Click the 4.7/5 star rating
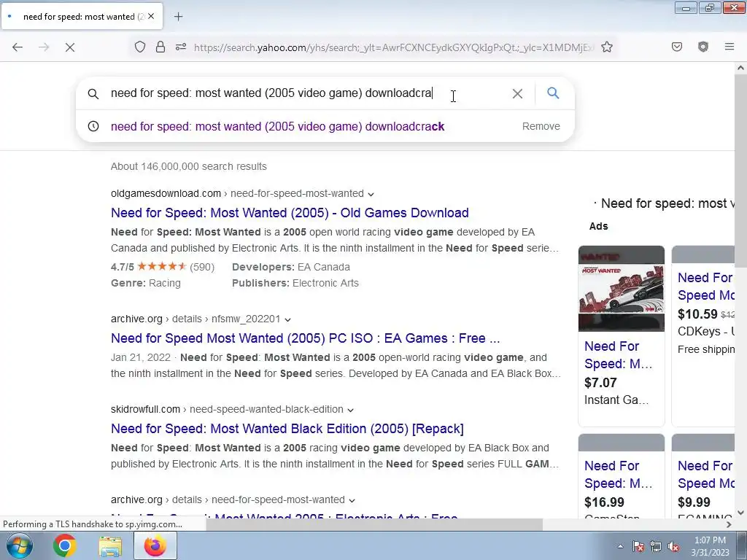747x560 pixels. (x=163, y=267)
